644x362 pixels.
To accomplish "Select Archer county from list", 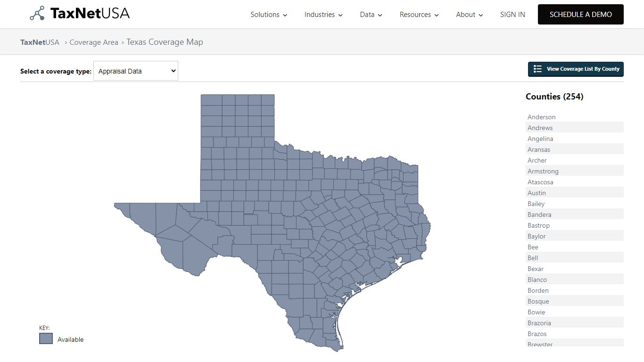I will [x=575, y=160].
